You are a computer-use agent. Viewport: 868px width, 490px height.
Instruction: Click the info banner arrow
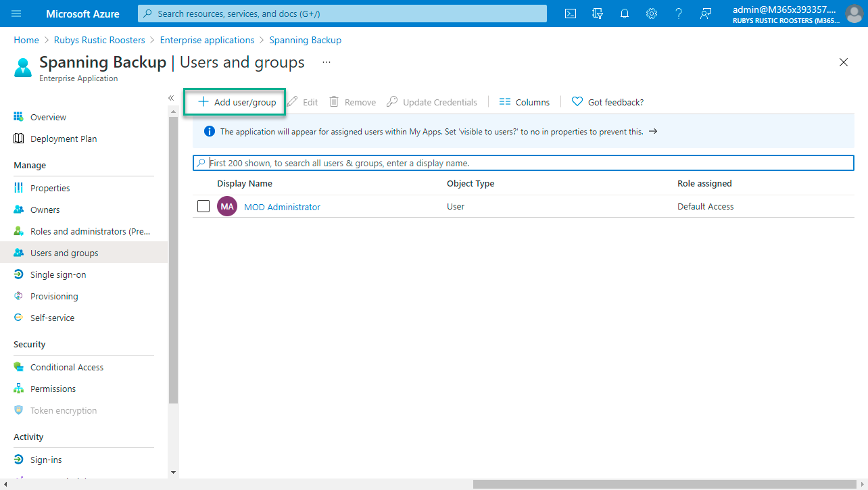653,132
